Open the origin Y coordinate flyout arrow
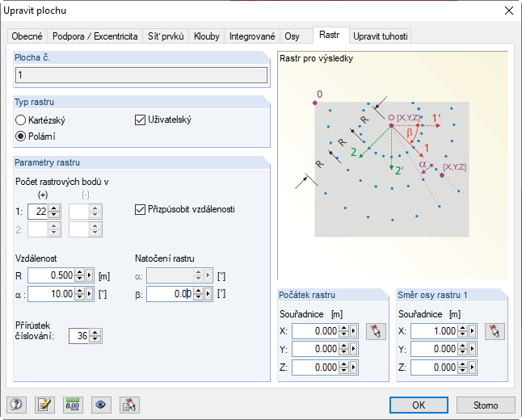The image size is (522, 420). click(x=353, y=349)
